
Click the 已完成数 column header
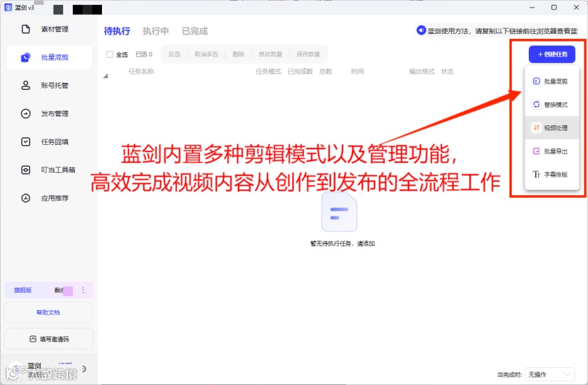tap(300, 71)
